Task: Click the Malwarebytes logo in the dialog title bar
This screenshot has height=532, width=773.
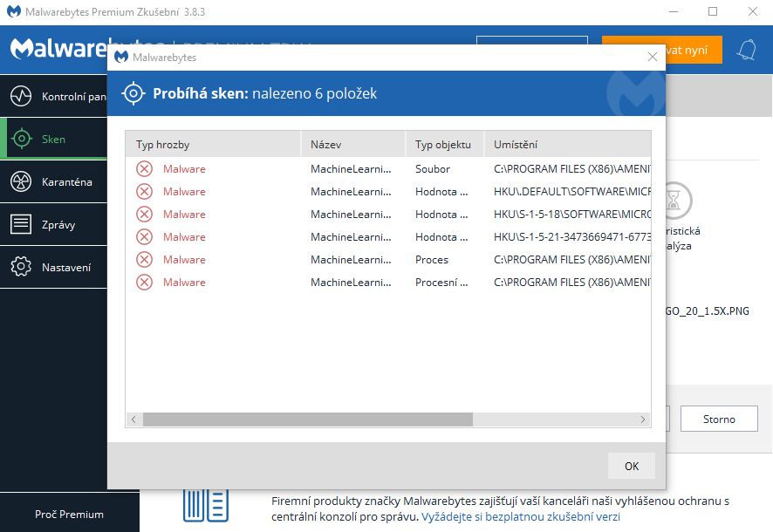Action: [x=120, y=58]
